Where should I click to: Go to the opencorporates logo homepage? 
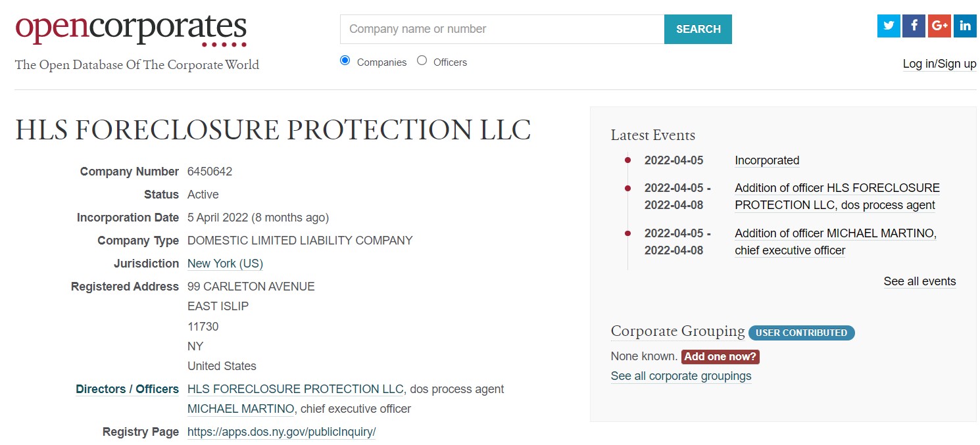click(131, 30)
